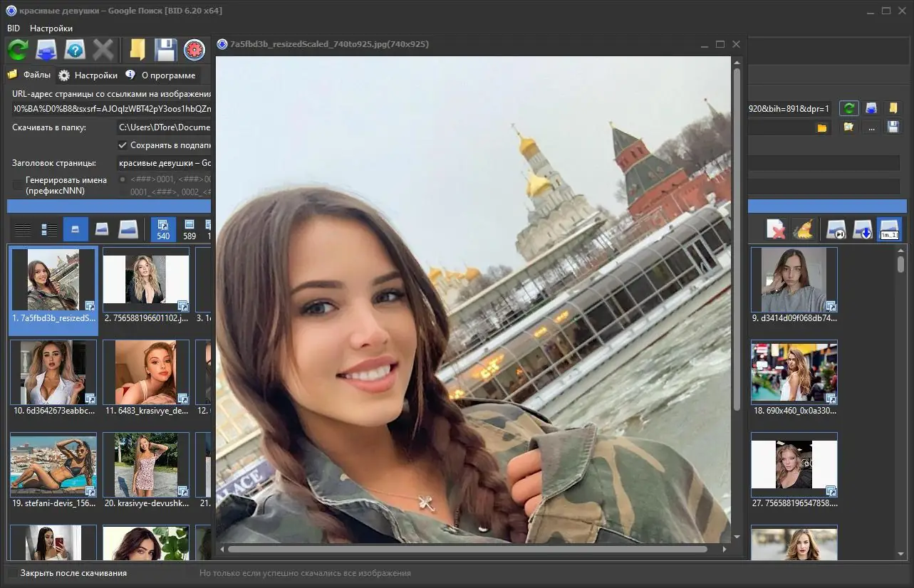Click the preview scroll-down arrow

coord(737,537)
